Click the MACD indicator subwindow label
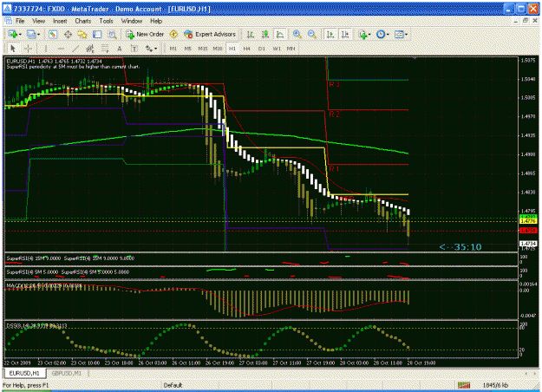Screen dimensions: 542x392 [x=44, y=285]
